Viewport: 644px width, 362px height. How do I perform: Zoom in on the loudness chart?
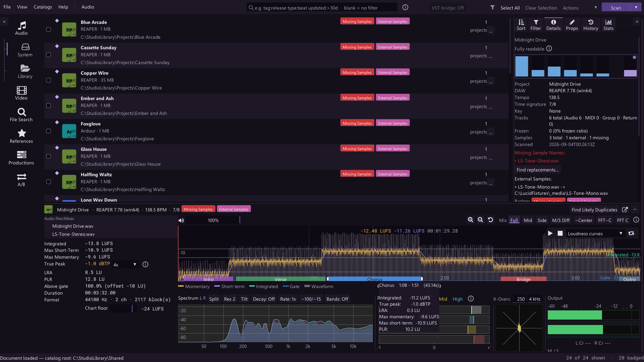click(x=470, y=220)
